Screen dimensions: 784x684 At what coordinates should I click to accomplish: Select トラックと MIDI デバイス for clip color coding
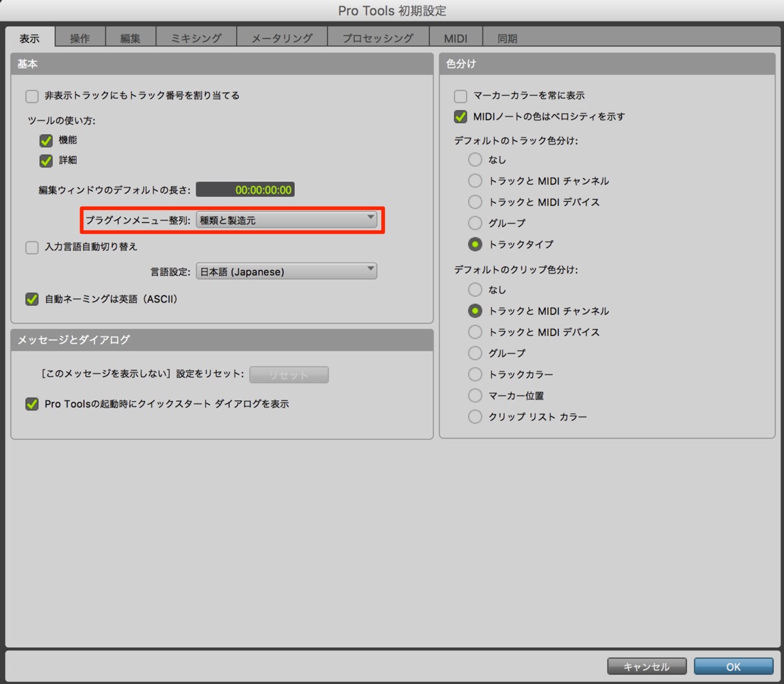(475, 332)
